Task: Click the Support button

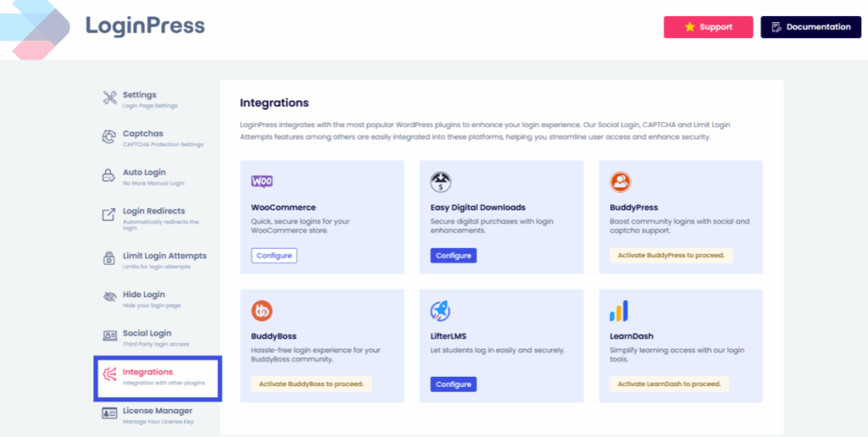Action: [708, 27]
